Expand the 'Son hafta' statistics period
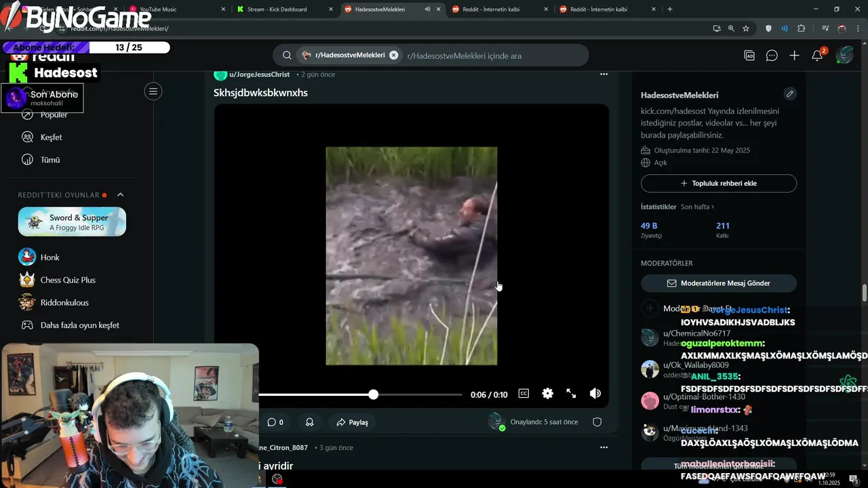This screenshot has height=488, width=868. (698, 207)
